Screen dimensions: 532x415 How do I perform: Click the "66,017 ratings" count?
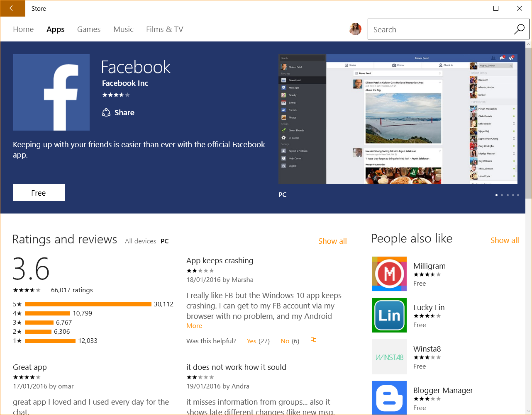(x=72, y=290)
